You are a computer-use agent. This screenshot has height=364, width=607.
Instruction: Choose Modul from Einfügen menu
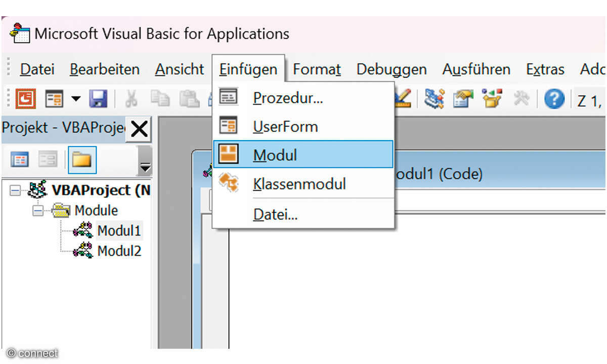(x=303, y=155)
